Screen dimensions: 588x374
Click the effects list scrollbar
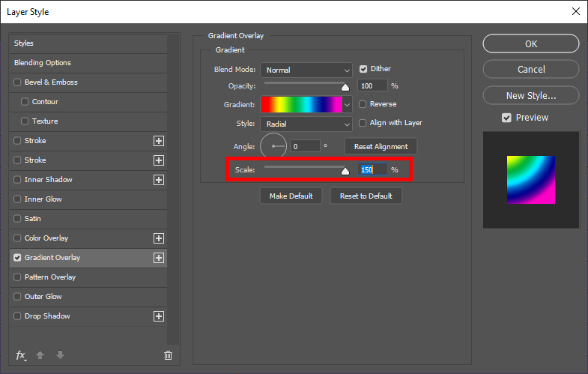[x=173, y=189]
